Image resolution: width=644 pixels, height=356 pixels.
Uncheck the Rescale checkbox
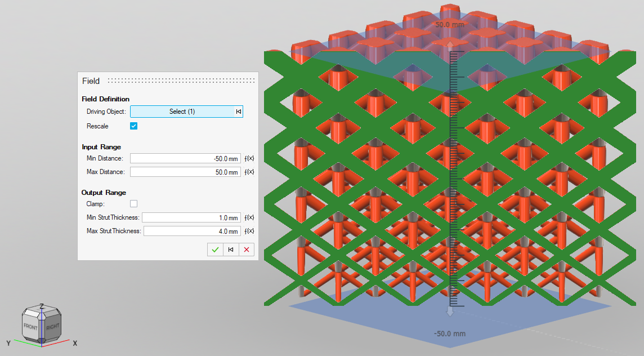pyautogui.click(x=133, y=126)
